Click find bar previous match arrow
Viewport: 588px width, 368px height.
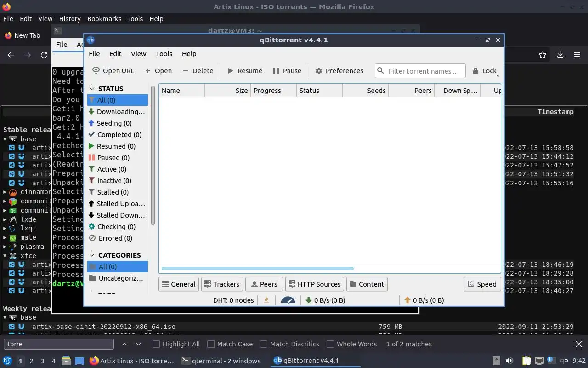(x=124, y=344)
